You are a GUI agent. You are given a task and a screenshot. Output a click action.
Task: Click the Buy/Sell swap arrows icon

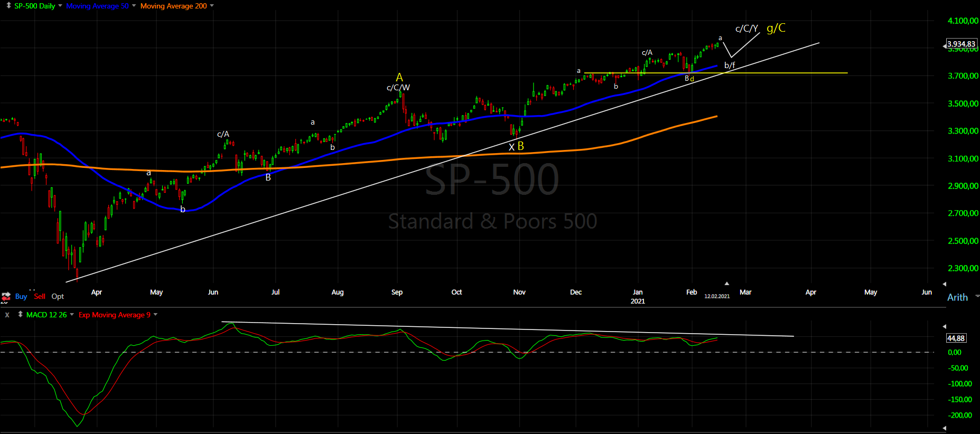coord(6,297)
